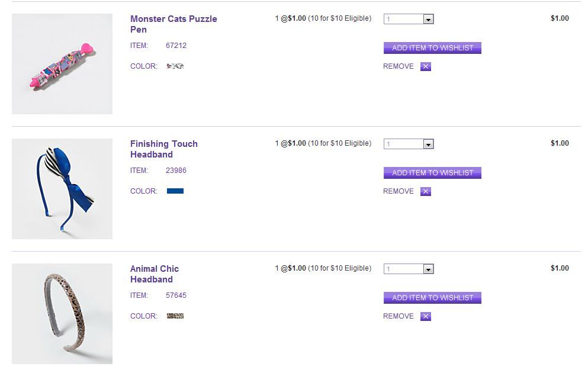View the Monster Cats Puzzle Pen product image
Image resolution: width=588 pixels, height=376 pixels.
pos(62,64)
